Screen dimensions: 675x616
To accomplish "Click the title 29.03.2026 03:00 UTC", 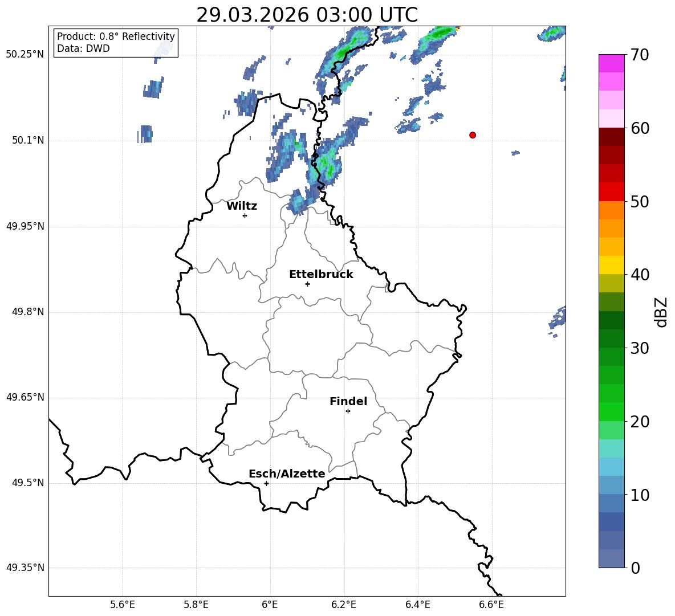I will click(307, 15).
